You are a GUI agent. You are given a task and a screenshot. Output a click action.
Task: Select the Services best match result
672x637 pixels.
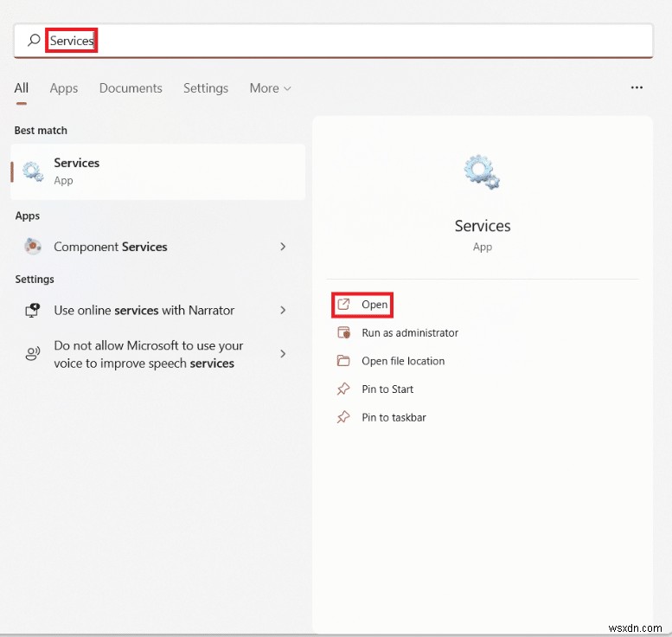coord(158,171)
